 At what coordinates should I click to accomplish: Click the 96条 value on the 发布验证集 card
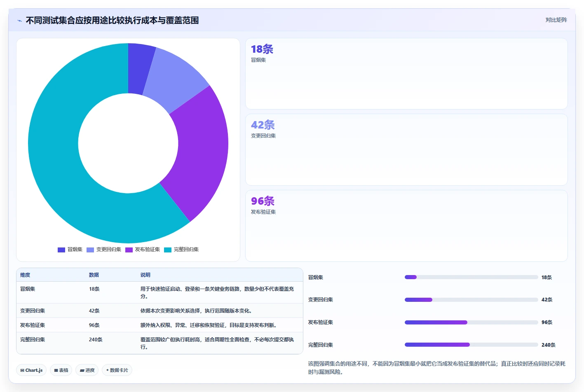pyautogui.click(x=263, y=201)
